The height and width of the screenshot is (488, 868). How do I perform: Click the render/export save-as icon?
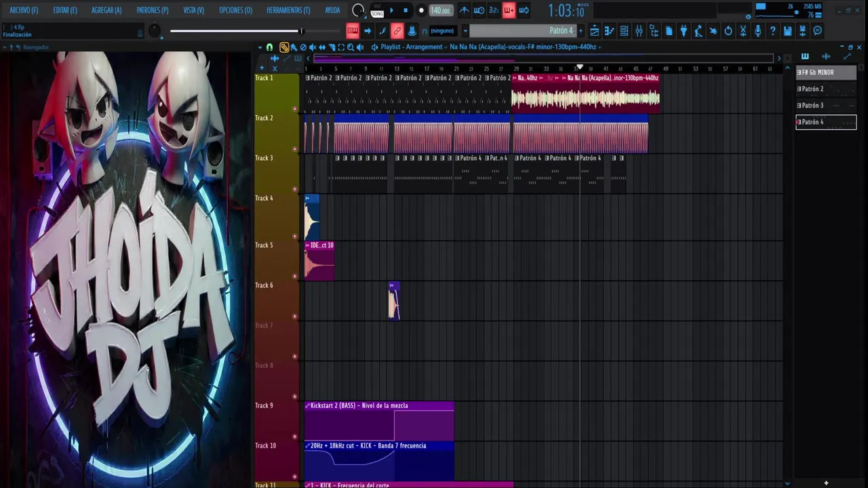803,30
